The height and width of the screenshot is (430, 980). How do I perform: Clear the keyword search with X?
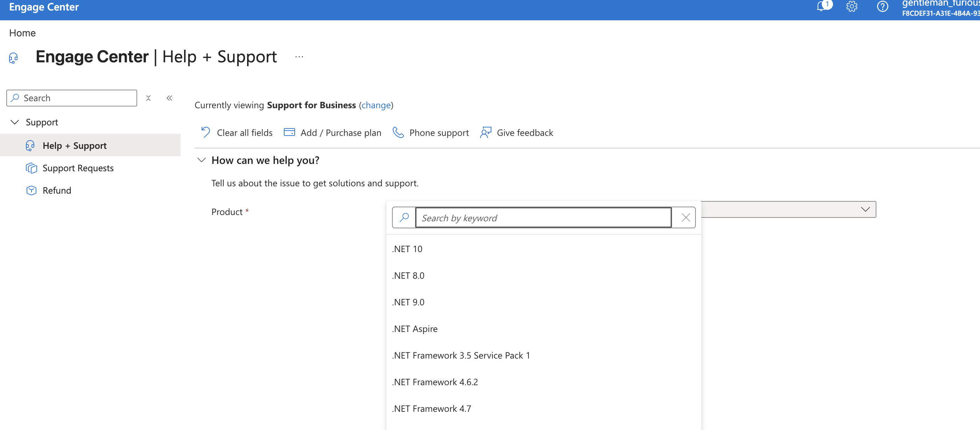[686, 217]
